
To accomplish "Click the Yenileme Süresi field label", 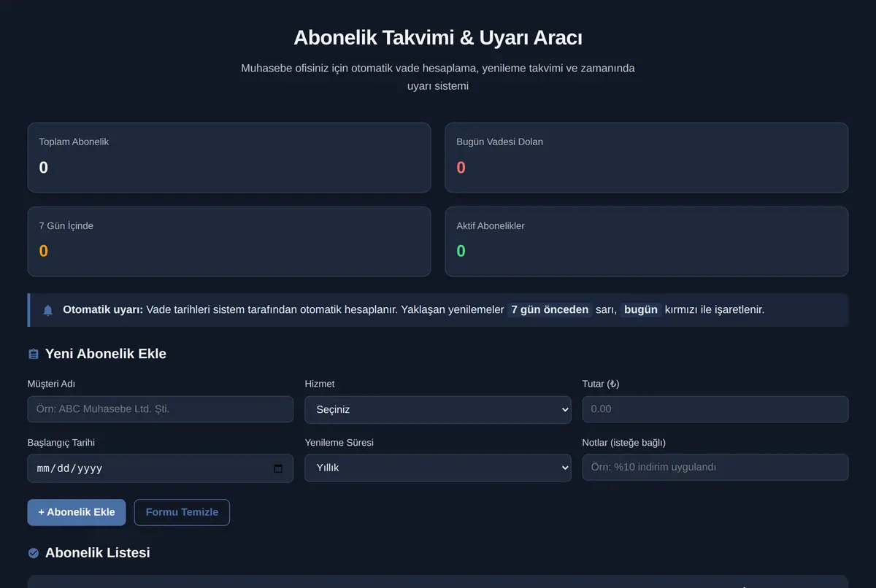I will tap(339, 443).
